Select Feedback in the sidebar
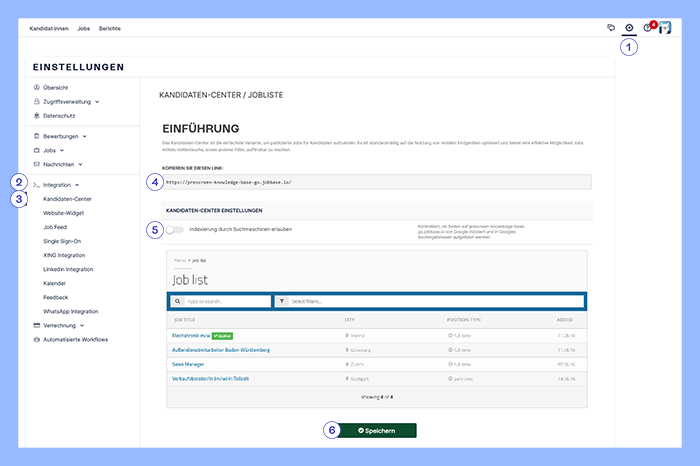The image size is (700, 466). (55, 298)
